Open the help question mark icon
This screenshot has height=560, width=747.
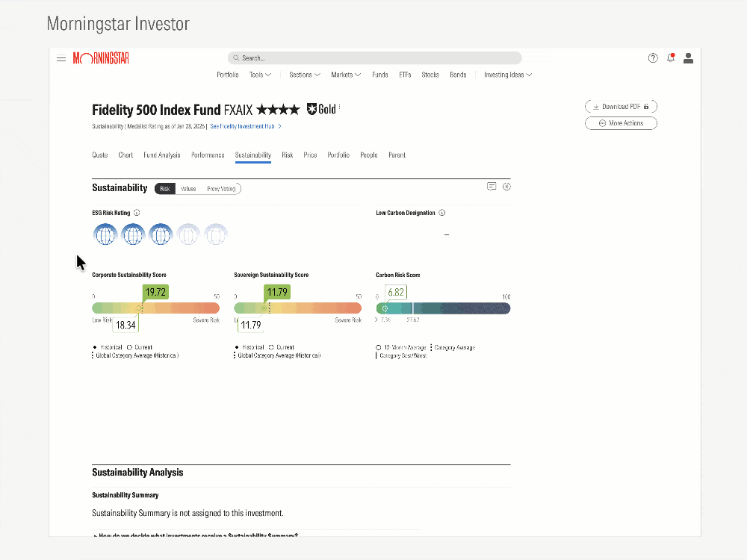[x=653, y=58]
